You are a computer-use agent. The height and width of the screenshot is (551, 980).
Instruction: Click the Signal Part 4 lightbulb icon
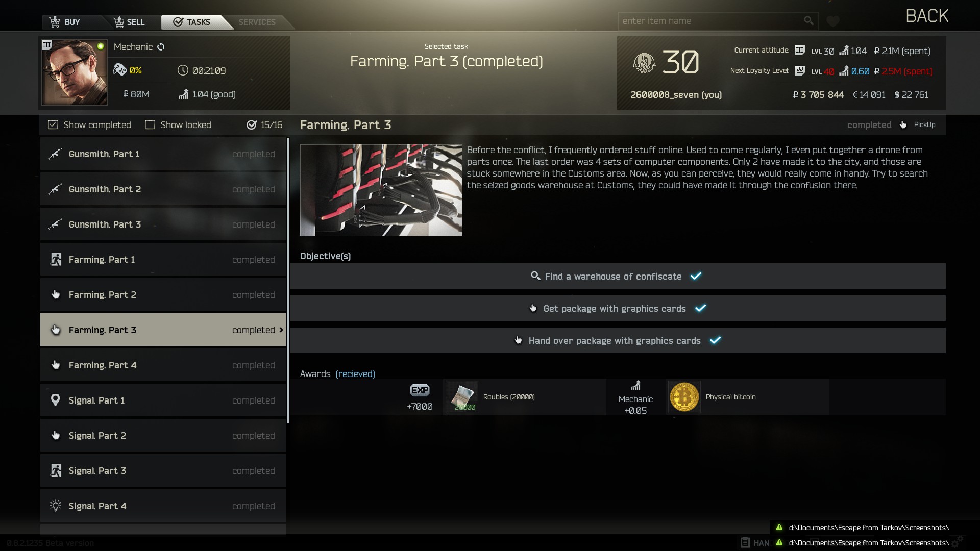(x=55, y=506)
